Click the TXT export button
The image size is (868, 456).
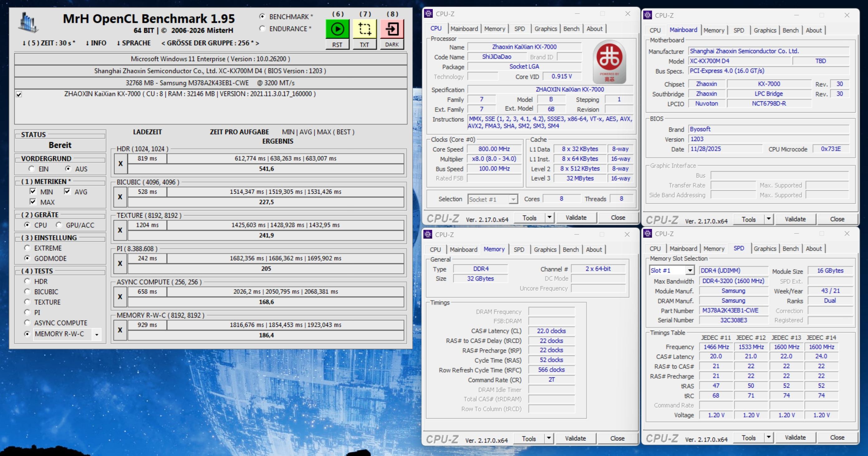pyautogui.click(x=364, y=45)
